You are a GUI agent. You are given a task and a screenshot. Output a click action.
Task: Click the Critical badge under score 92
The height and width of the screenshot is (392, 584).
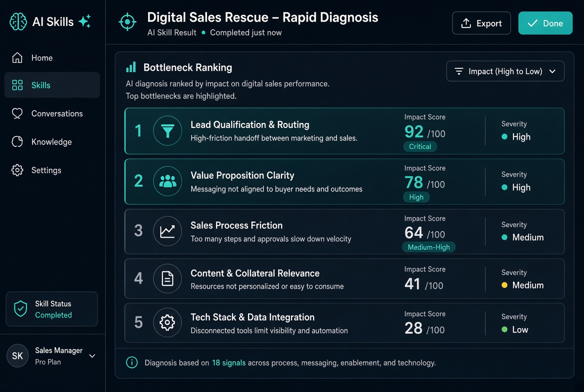(x=420, y=146)
